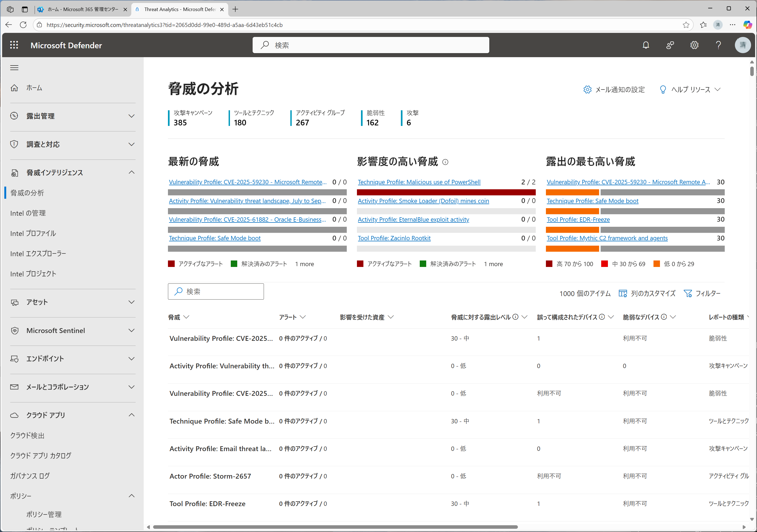Open the Tool Profile: EDR-Freeze link
757x532 pixels.
(578, 219)
